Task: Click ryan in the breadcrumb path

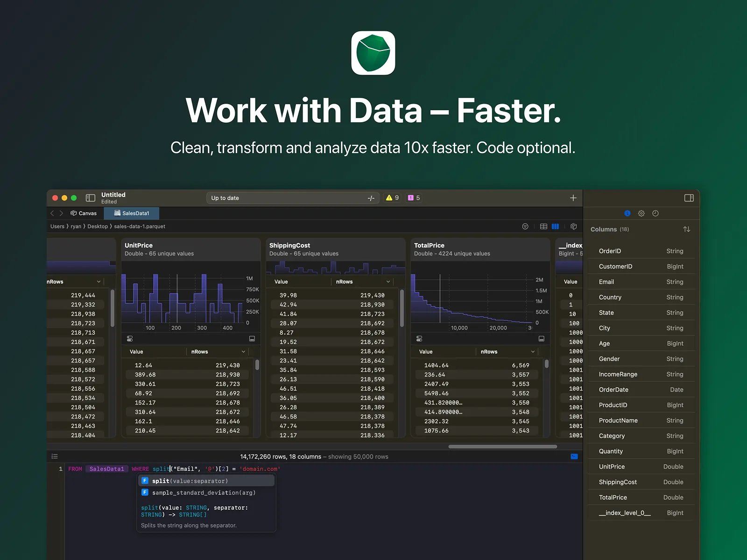Action: pos(76,226)
